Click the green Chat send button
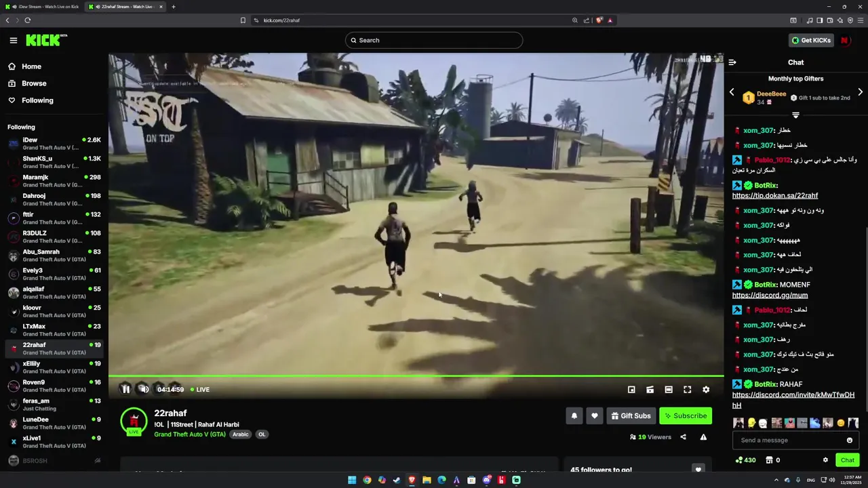Viewport: 868px width, 488px height. (x=848, y=460)
